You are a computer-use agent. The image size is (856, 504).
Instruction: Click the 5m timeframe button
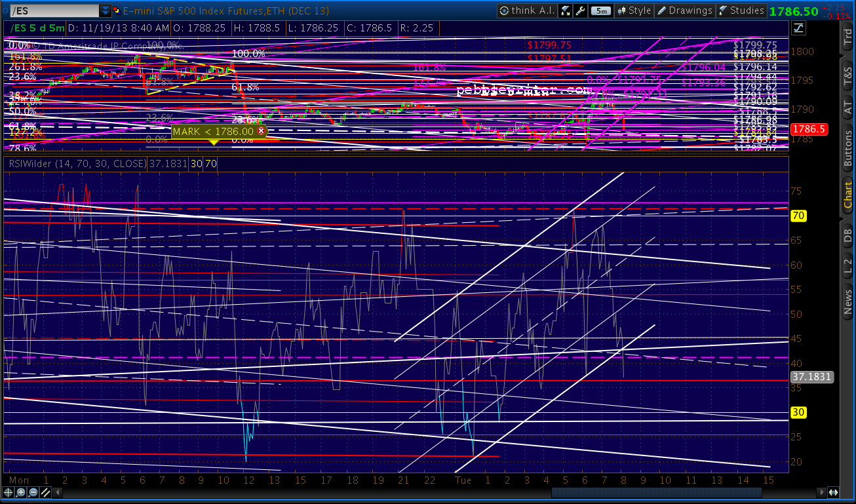click(600, 10)
